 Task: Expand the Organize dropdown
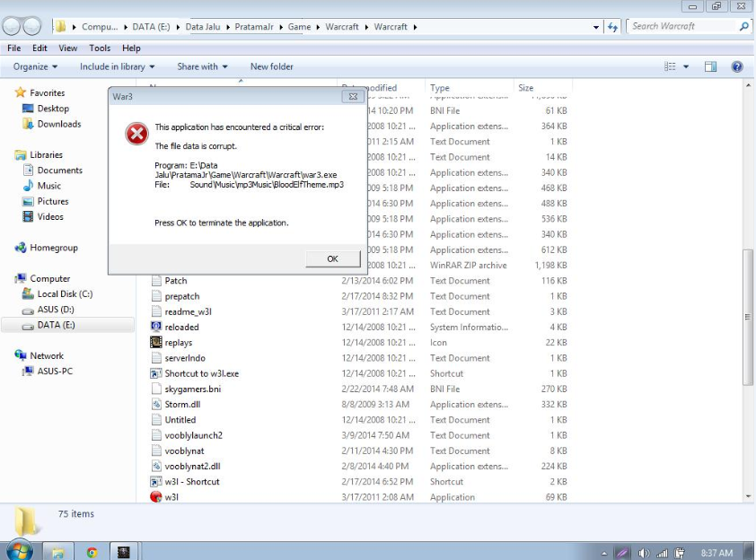pyautogui.click(x=35, y=66)
